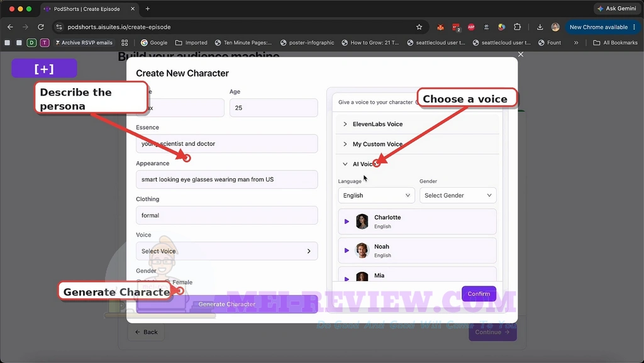Click the address bar URL
644x363 pixels.
pos(119,27)
